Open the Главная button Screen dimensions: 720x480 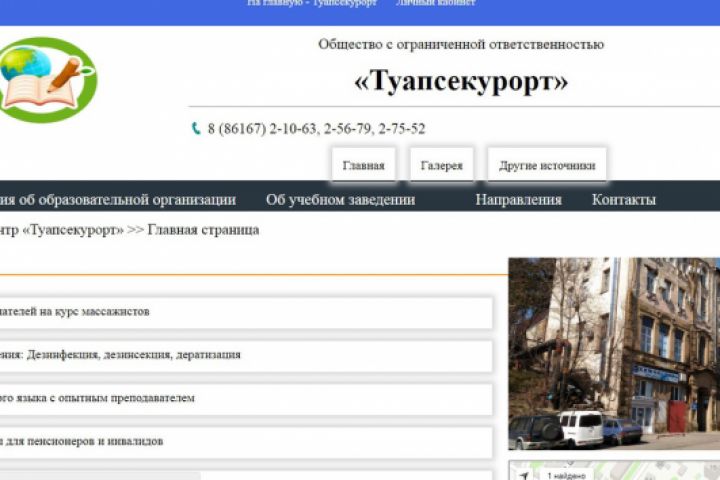tap(364, 165)
